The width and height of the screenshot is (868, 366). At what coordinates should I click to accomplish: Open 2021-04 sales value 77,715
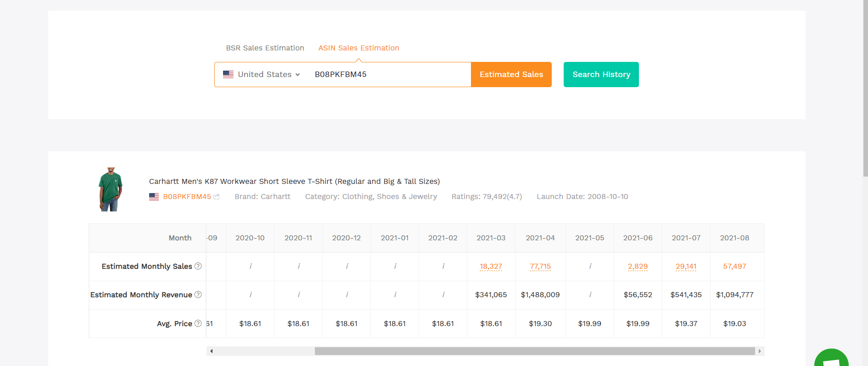[540, 266]
